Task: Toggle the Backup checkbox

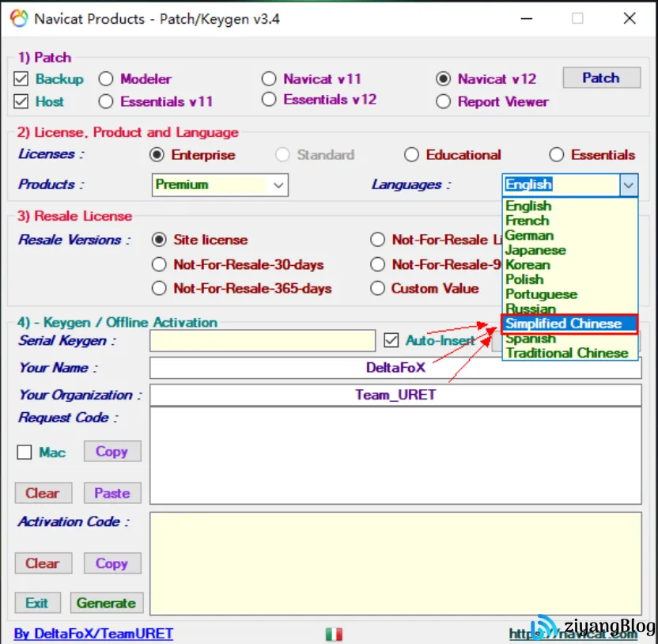Action: click(21, 79)
